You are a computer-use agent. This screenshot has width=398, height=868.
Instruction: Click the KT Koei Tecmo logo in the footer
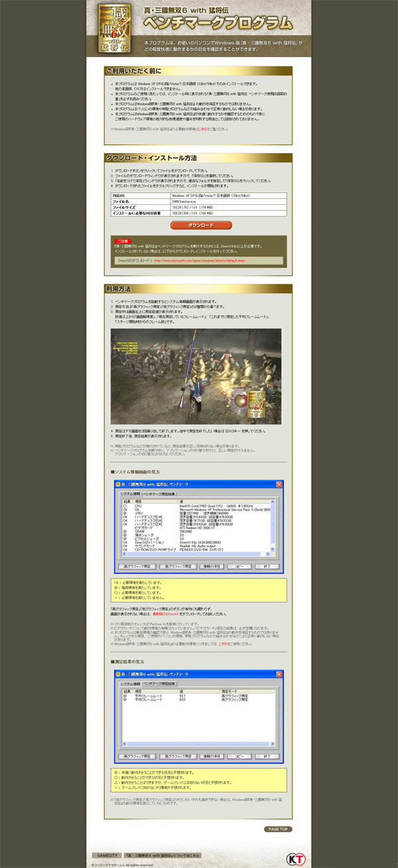pyautogui.click(x=295, y=859)
